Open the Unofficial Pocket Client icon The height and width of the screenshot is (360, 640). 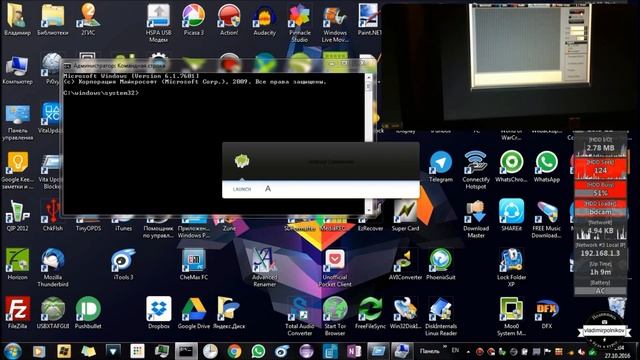[x=335, y=267]
